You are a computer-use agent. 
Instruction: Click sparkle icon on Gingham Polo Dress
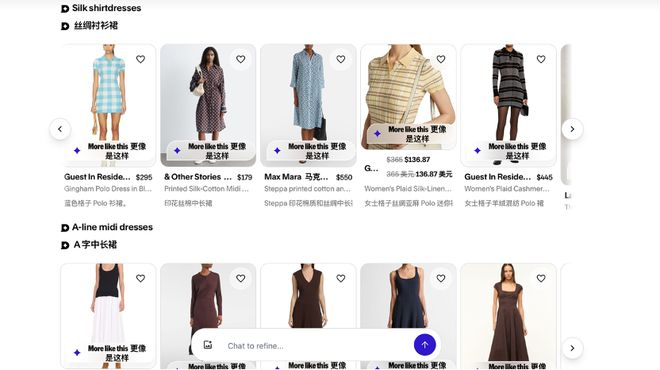tap(77, 151)
